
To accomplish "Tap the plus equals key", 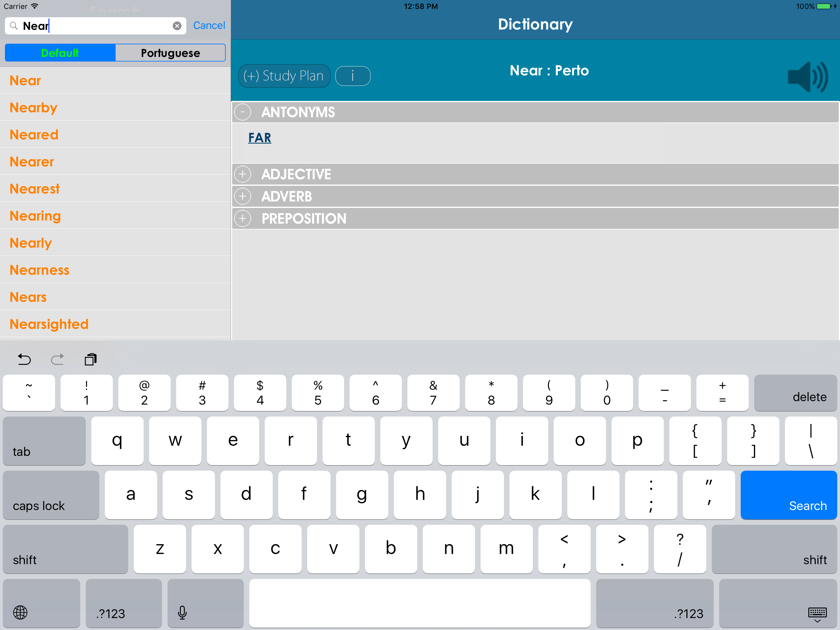I will [722, 393].
